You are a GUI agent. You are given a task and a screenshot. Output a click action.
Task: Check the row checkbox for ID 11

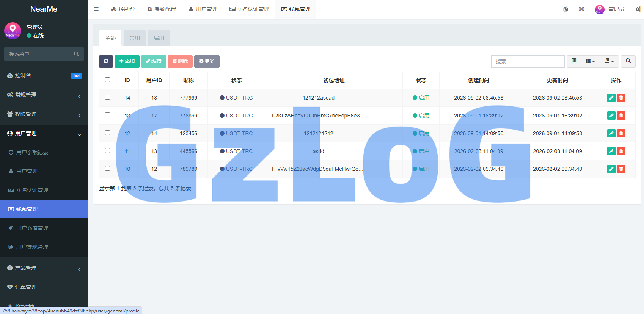[x=107, y=151]
